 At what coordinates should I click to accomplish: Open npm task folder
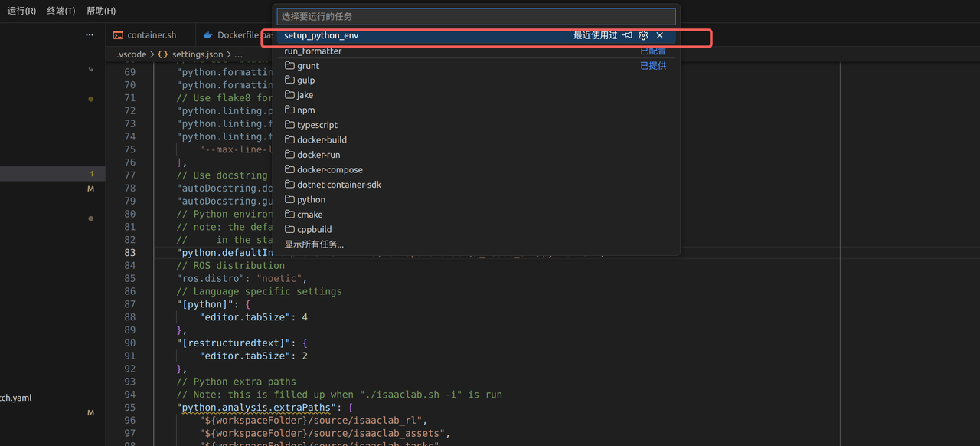coord(476,110)
